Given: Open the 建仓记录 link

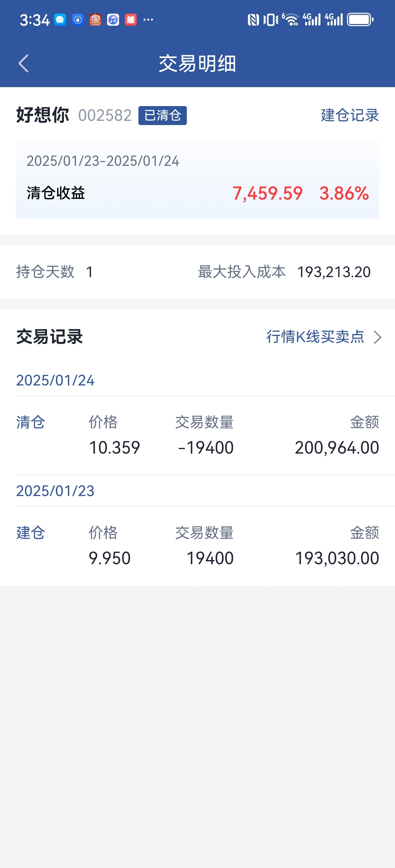Looking at the screenshot, I should click(x=350, y=115).
